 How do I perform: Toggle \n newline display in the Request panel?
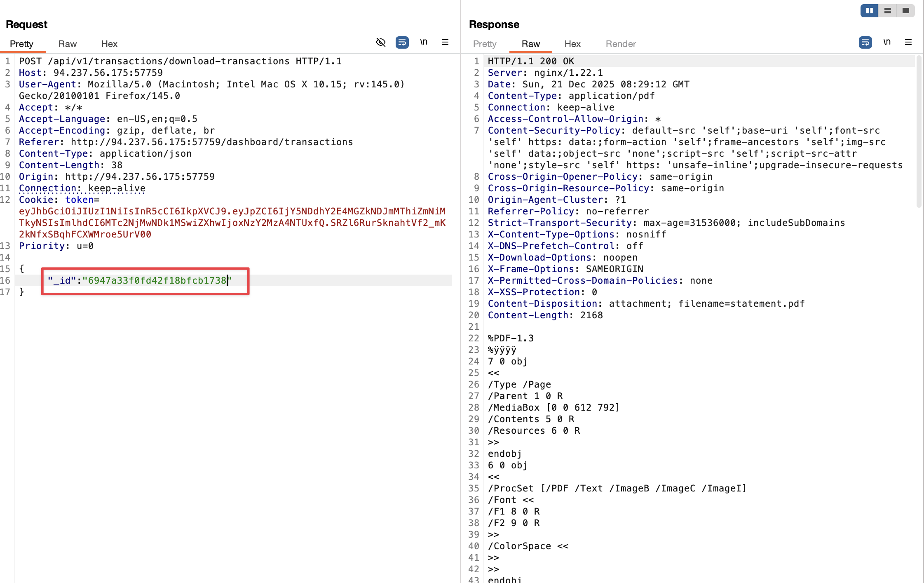tap(424, 42)
